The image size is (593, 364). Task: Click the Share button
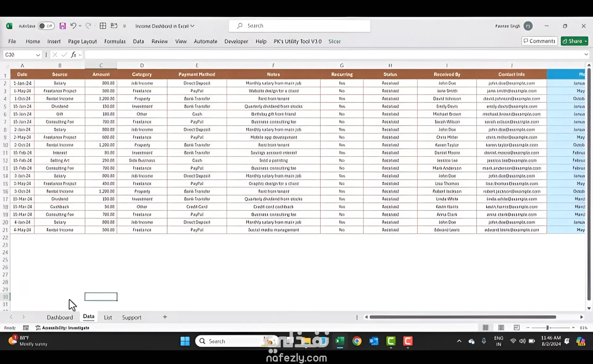(574, 41)
